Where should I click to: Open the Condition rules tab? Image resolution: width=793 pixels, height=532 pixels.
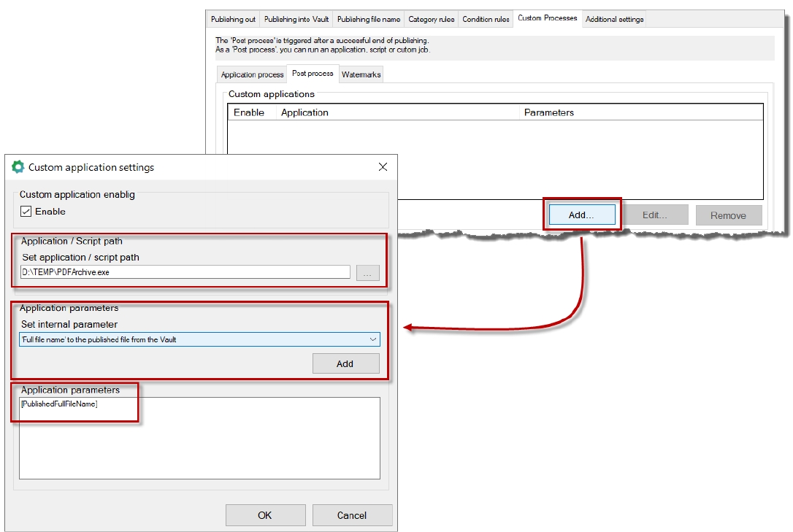486,20
